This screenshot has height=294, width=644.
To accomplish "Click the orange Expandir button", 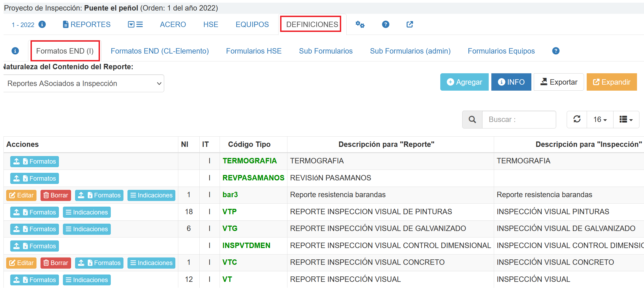I will click(x=612, y=82).
